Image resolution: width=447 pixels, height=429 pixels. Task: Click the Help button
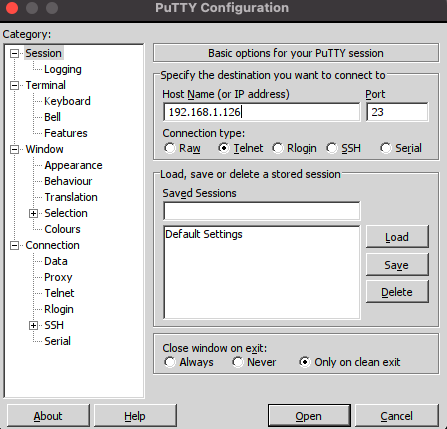point(135,416)
